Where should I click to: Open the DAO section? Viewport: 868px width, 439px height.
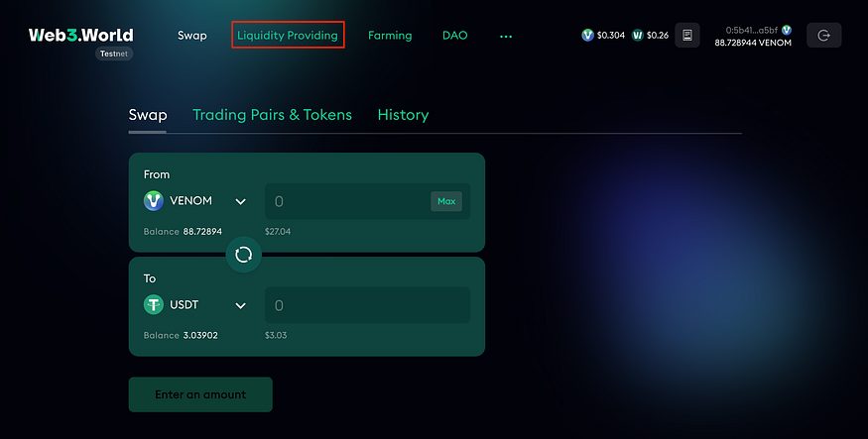coord(455,36)
